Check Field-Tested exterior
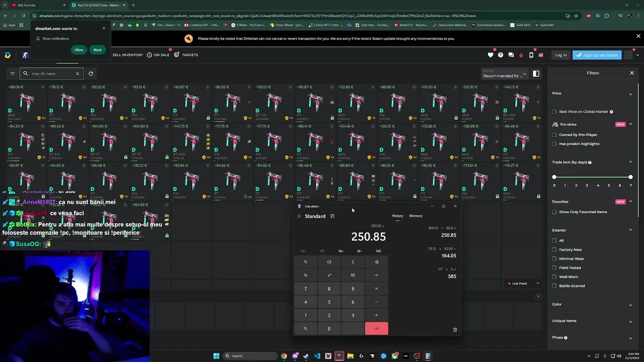Screen dimensions: 644x362 [x=554, y=267]
